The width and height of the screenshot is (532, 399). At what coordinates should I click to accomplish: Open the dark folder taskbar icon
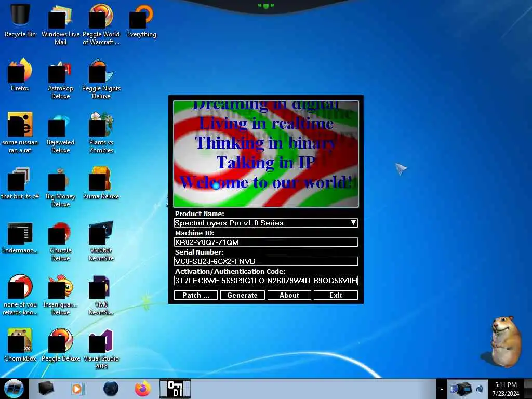(x=46, y=389)
